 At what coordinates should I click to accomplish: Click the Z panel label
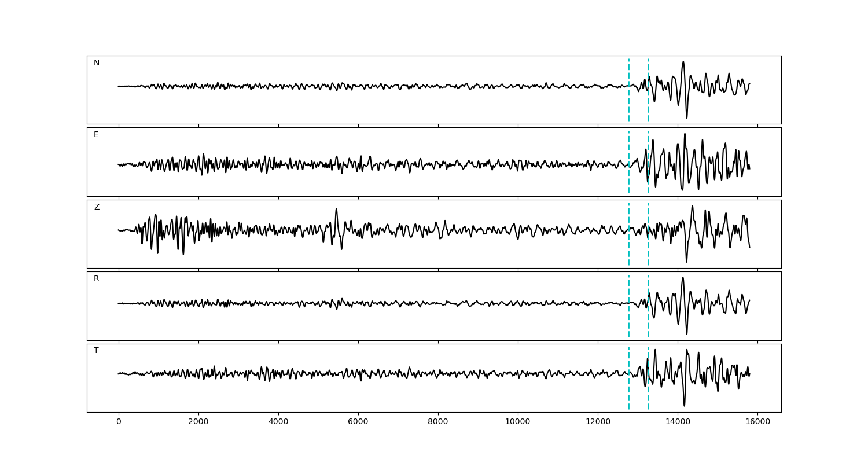pyautogui.click(x=97, y=207)
